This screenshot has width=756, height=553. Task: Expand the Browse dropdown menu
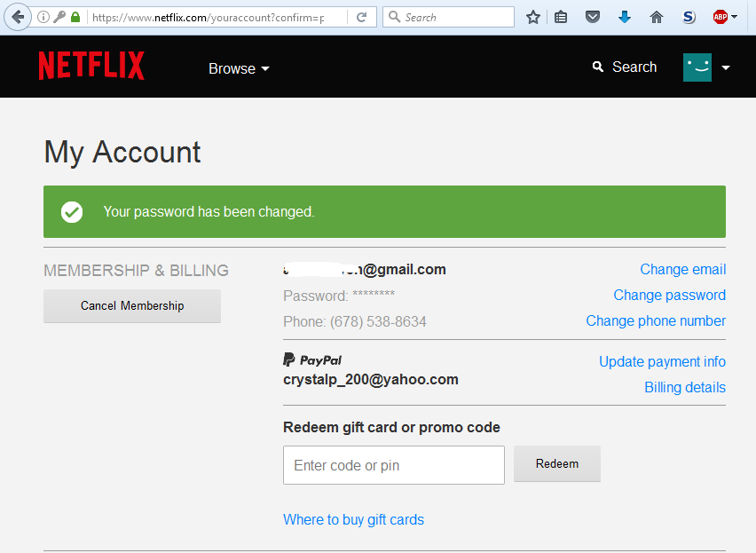[x=239, y=68]
